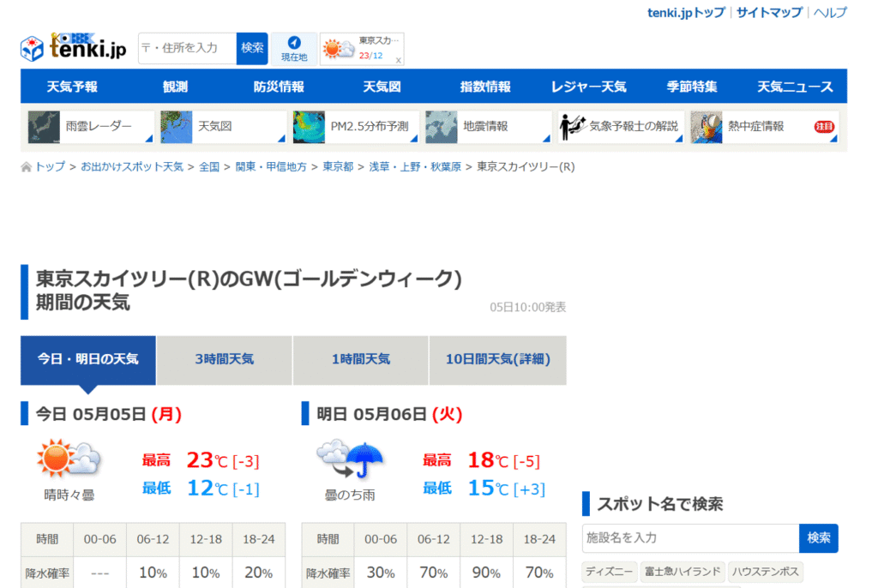Click the 東京都 breadcrumb link
Screen dimensions: 878x588
click(338, 167)
